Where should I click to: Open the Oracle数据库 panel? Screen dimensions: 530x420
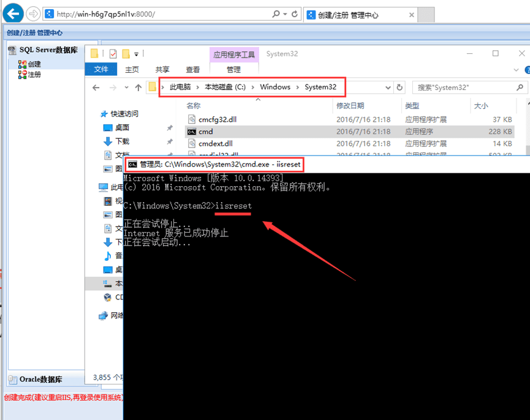click(x=40, y=379)
